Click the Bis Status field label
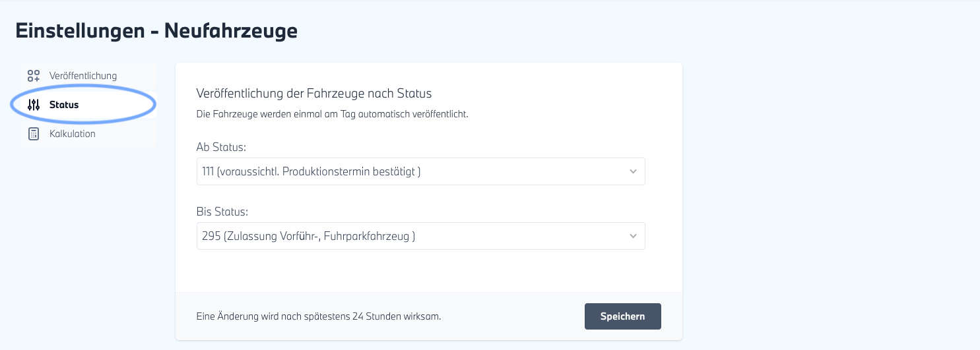The image size is (980, 350). [x=222, y=212]
